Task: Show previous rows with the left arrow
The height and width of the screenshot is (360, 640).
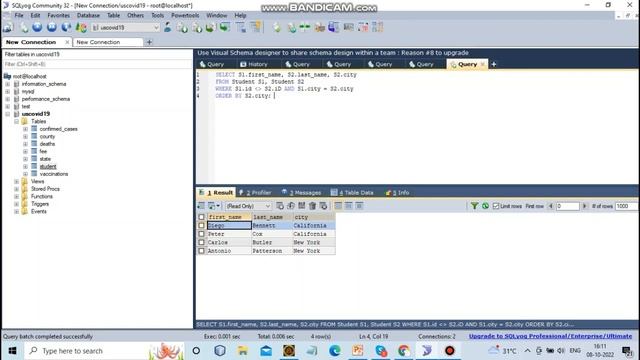Action: 551,206
